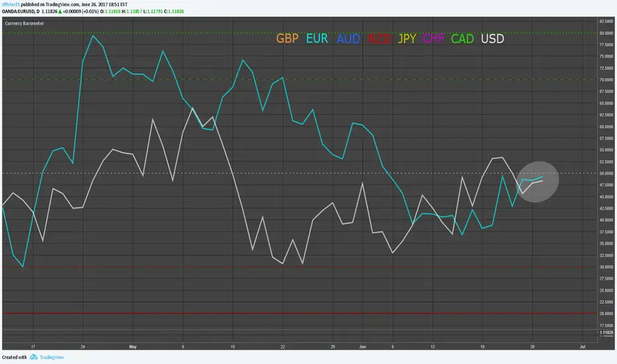Click the May date axis label
617x364 pixels.
132,347
